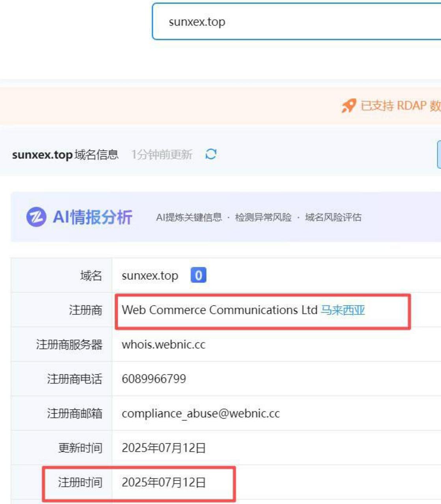Click the 注册商电话 row label

coord(74,379)
